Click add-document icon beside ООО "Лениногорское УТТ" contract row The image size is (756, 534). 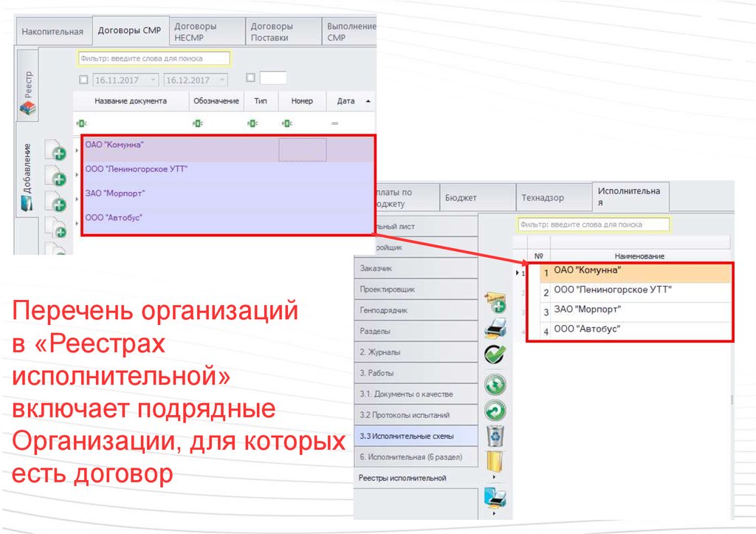(x=56, y=175)
